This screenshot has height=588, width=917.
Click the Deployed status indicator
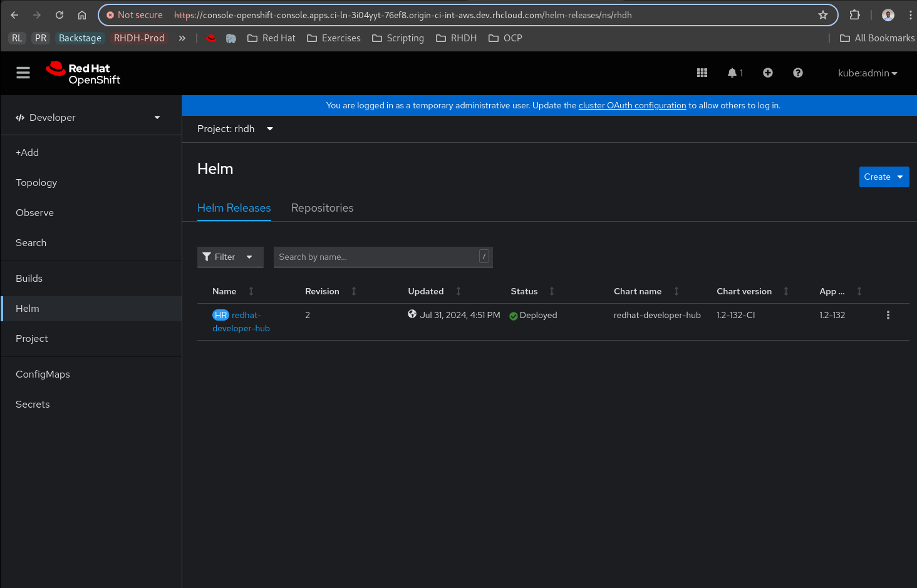tap(533, 316)
